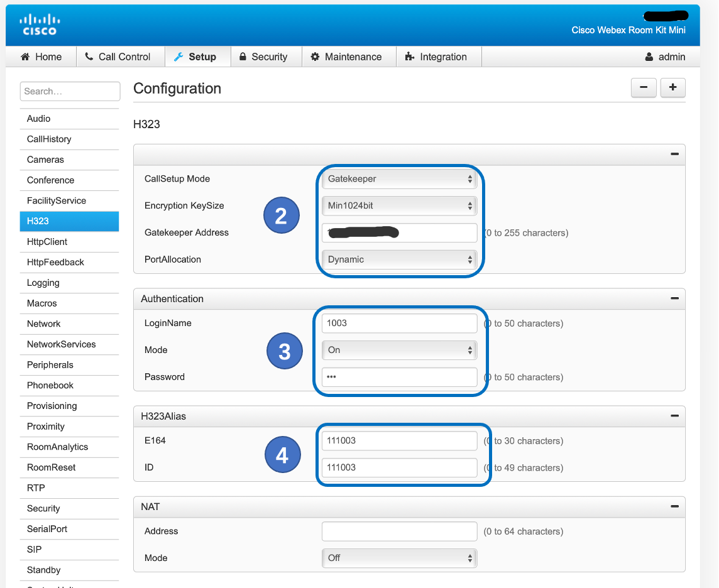Select Provisioning in the sidebar
Image resolution: width=719 pixels, height=588 pixels.
click(x=69, y=406)
